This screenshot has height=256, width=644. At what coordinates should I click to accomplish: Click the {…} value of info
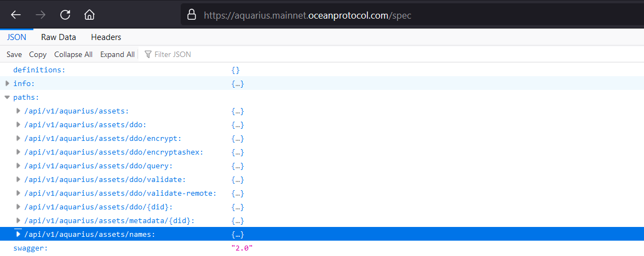pyautogui.click(x=238, y=84)
